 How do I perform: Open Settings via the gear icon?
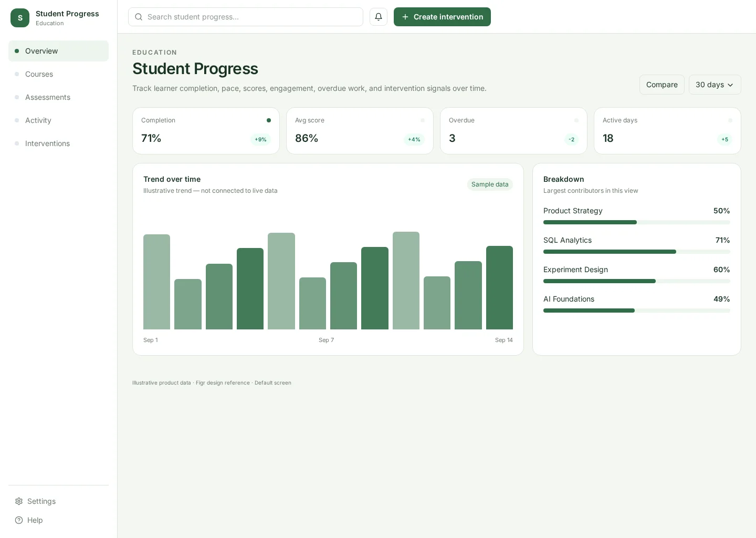tap(19, 501)
